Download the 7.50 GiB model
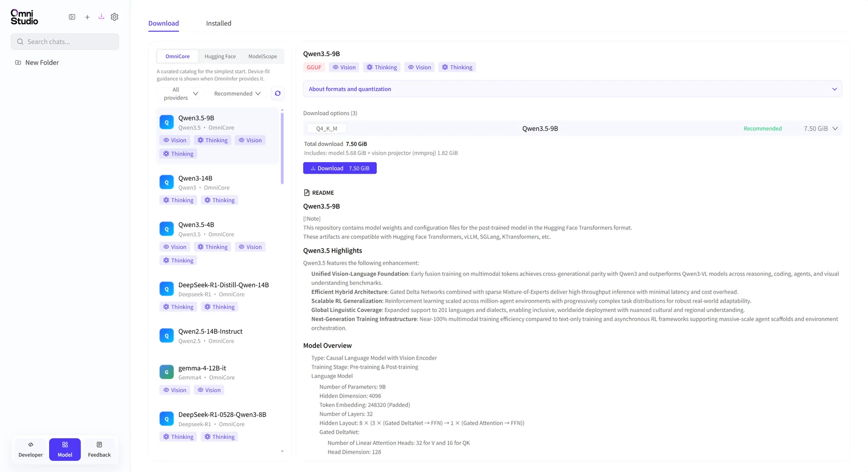868x472 pixels. (340, 168)
